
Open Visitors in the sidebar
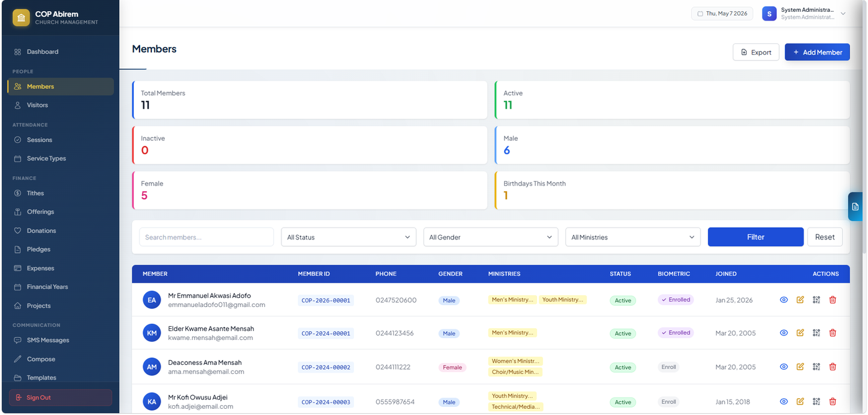(60, 105)
